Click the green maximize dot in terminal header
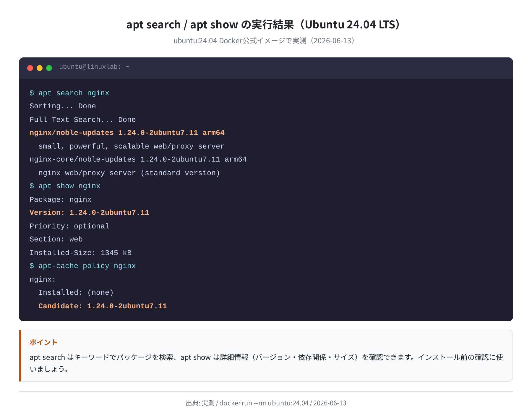 click(x=49, y=68)
